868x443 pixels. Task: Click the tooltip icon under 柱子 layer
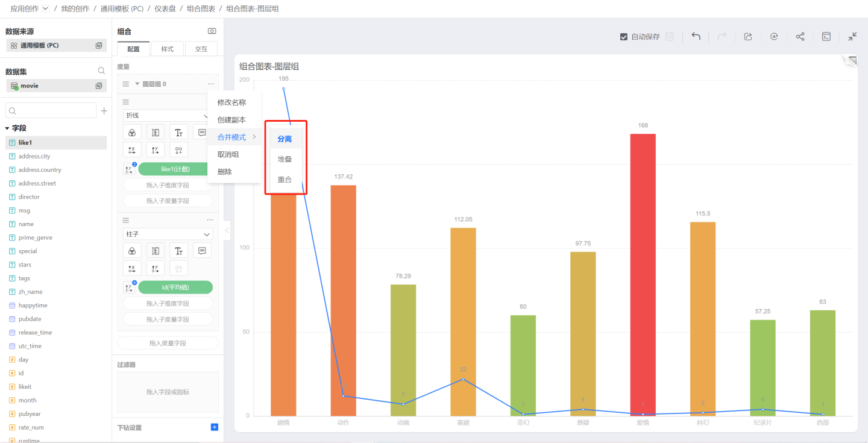coord(203,251)
